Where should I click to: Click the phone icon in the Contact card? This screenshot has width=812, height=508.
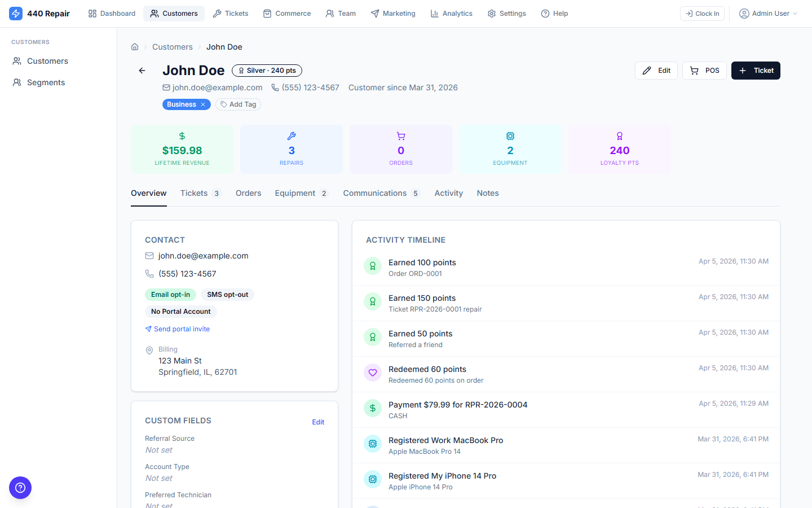point(149,274)
